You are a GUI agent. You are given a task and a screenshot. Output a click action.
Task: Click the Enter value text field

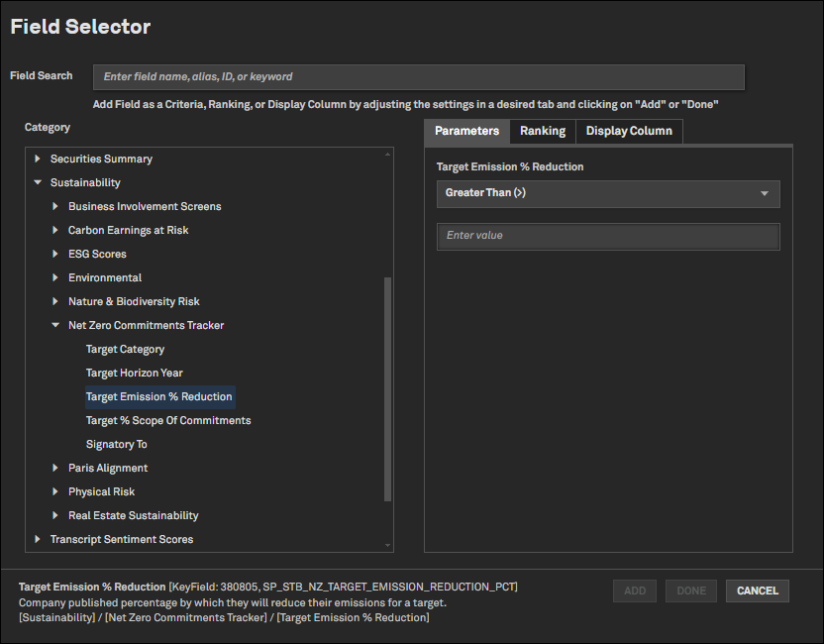coord(607,236)
